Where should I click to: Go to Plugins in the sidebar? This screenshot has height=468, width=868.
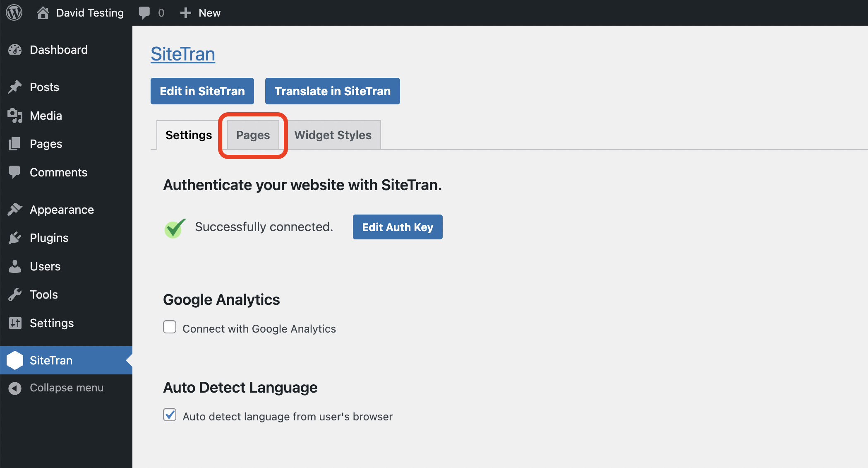pos(66,238)
